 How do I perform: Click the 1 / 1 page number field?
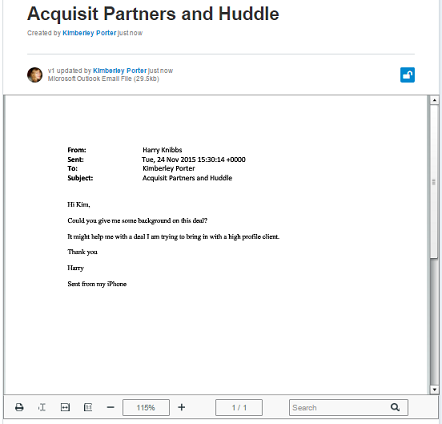(x=239, y=407)
